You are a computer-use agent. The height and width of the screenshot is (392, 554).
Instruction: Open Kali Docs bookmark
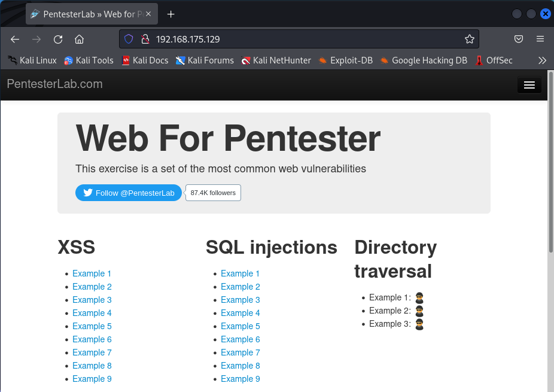pos(145,60)
